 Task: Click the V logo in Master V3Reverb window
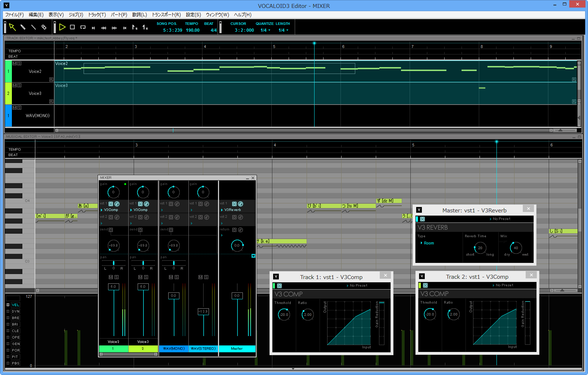click(x=419, y=209)
